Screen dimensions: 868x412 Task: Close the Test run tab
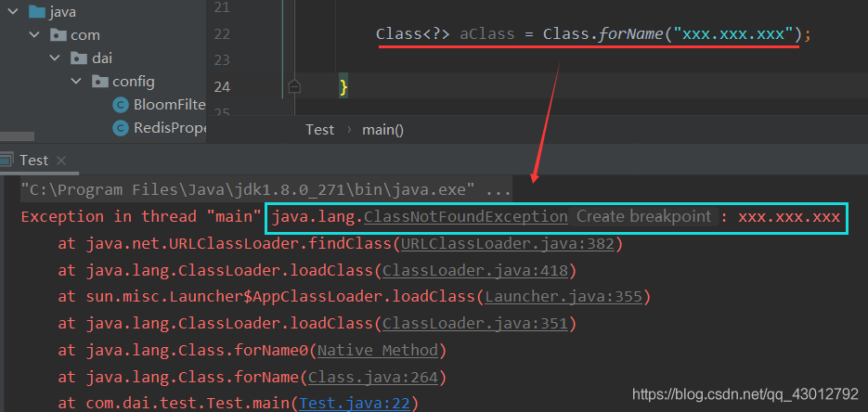61,161
